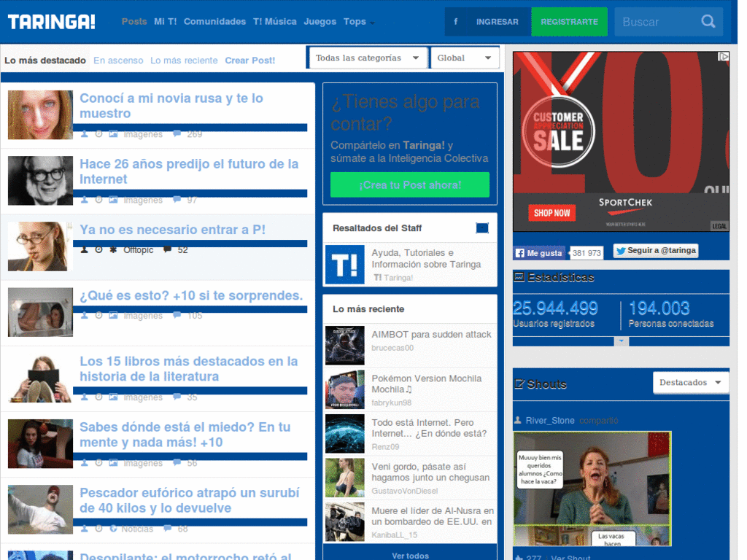The image size is (747, 560).
Task: Open post Ya no es necesario entrar a P!
Action: [x=172, y=230]
